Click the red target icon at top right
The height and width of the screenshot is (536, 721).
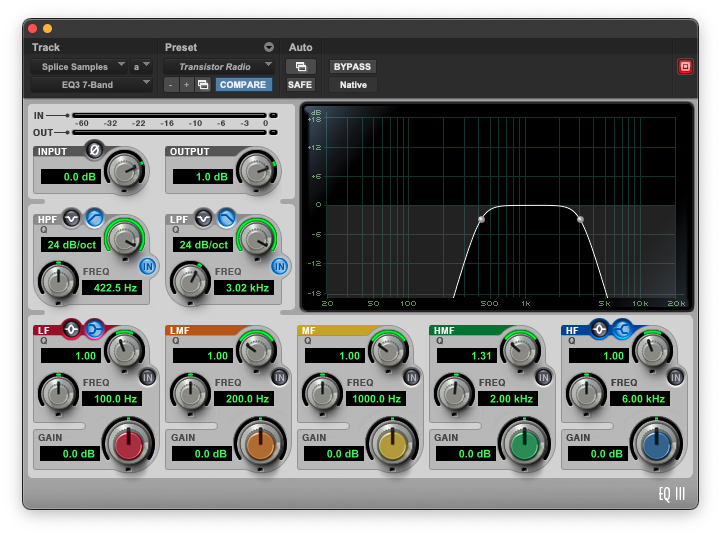pyautogui.click(x=685, y=67)
